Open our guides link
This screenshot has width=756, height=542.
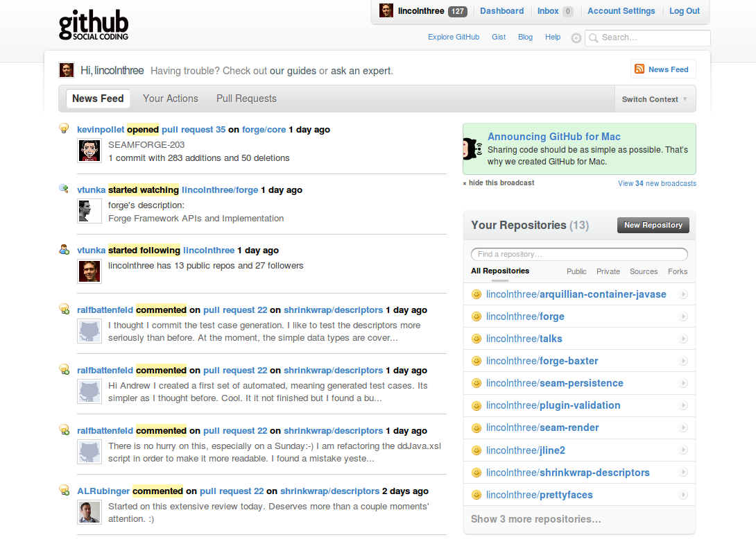[293, 71]
